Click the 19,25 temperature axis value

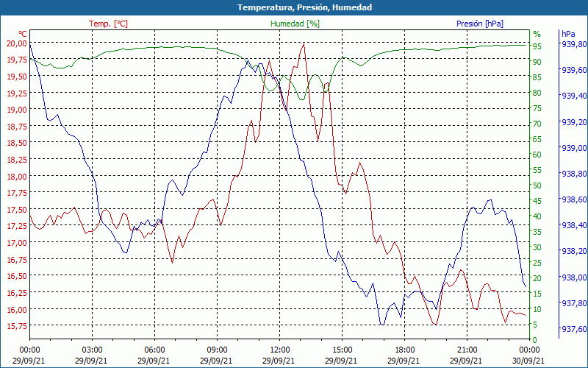point(16,93)
